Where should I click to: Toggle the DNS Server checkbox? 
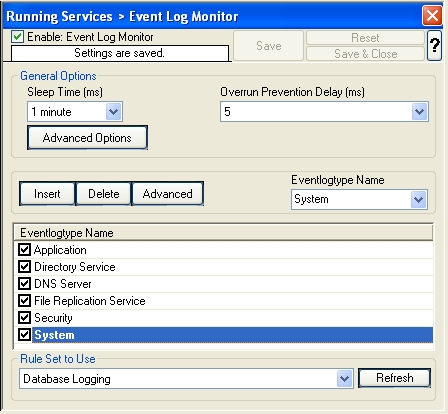(24, 284)
